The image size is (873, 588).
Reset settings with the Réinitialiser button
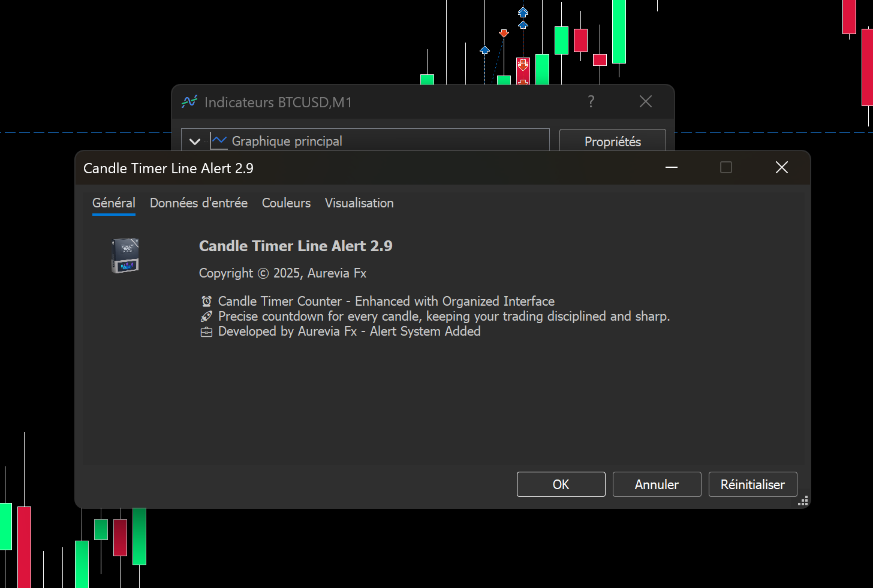click(752, 484)
